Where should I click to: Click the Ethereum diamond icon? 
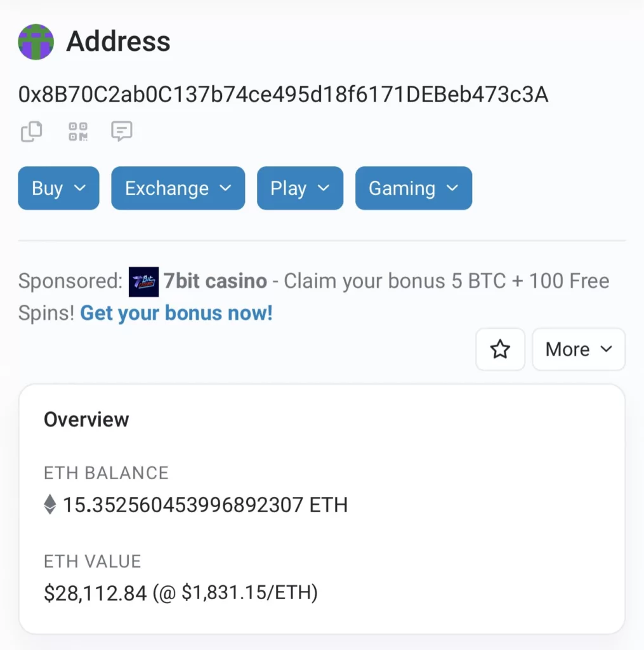[50, 505]
